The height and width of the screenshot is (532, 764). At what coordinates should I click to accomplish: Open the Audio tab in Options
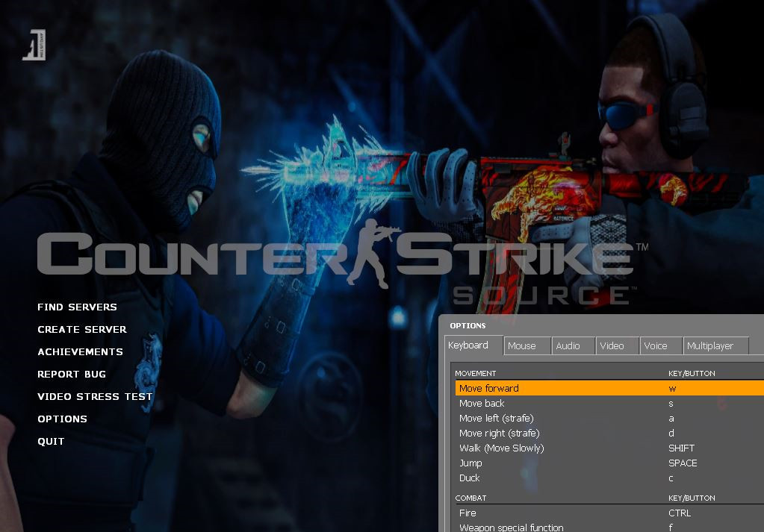tap(572, 345)
